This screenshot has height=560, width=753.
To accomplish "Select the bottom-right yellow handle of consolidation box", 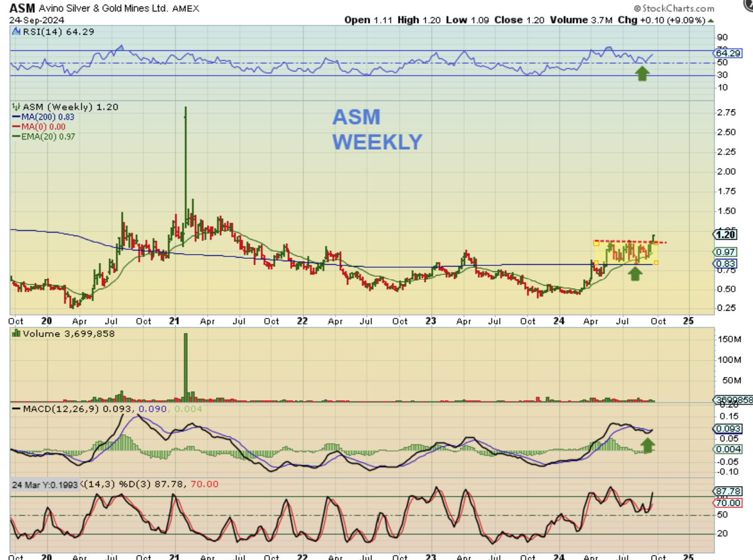I will [656, 263].
